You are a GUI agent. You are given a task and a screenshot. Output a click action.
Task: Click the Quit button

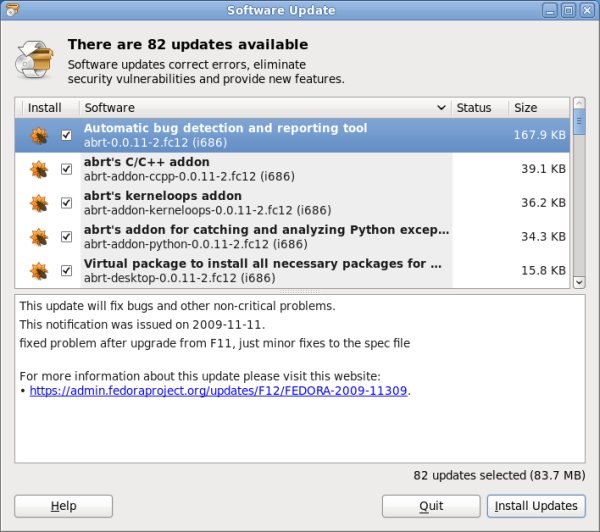click(x=431, y=506)
